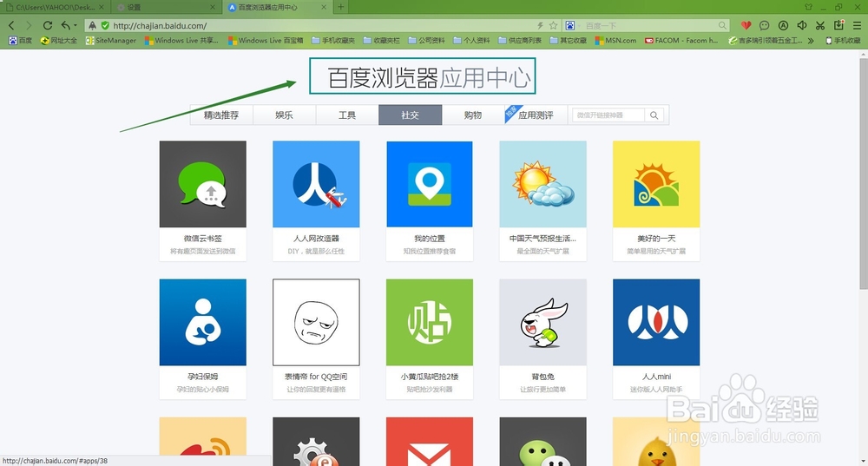Open a new browser tab
Image resolution: width=868 pixels, height=466 pixels.
pyautogui.click(x=341, y=7)
